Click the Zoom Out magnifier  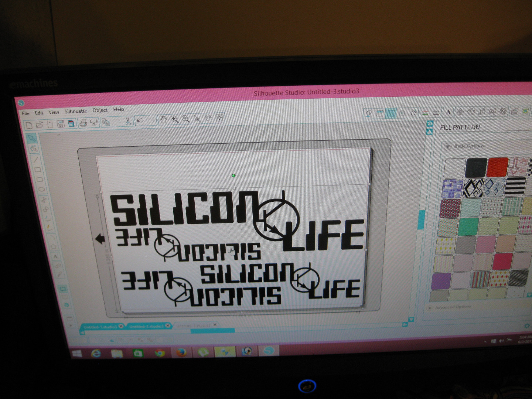[x=185, y=119]
